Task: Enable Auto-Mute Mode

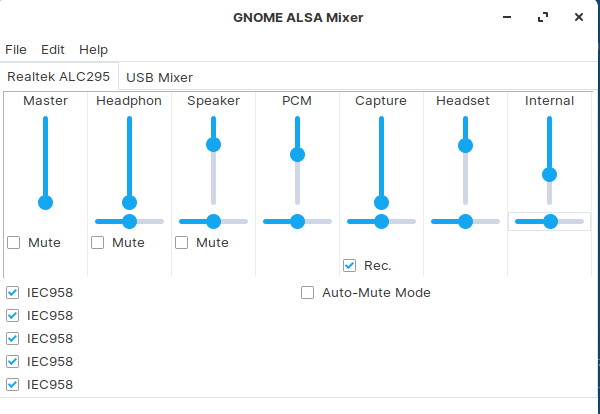Action: click(x=308, y=293)
